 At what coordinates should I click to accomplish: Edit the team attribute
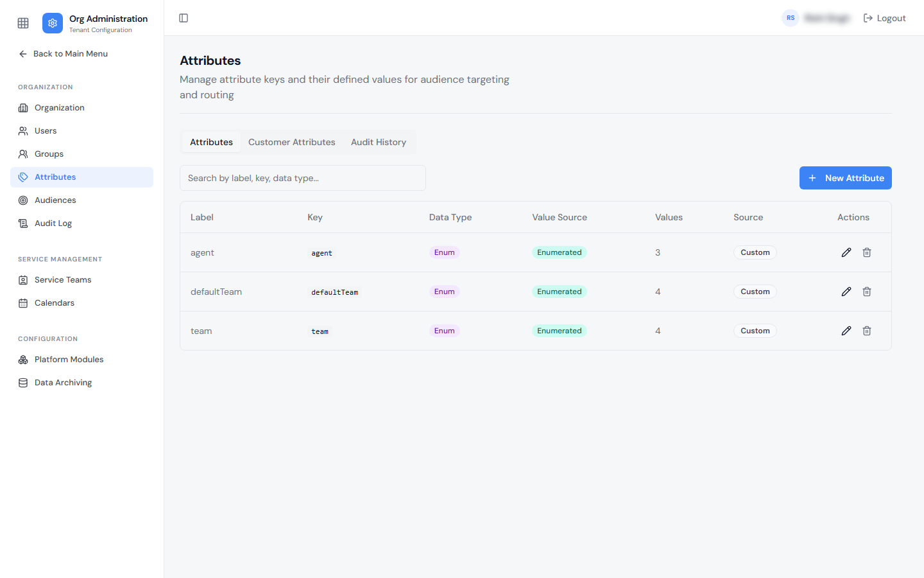point(846,331)
